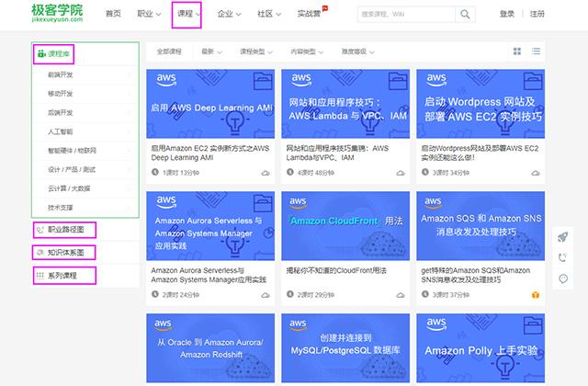Open 从 Oracle 到 Amazon Aurora thumbnail
588x386 pixels.
pyautogui.click(x=210, y=348)
